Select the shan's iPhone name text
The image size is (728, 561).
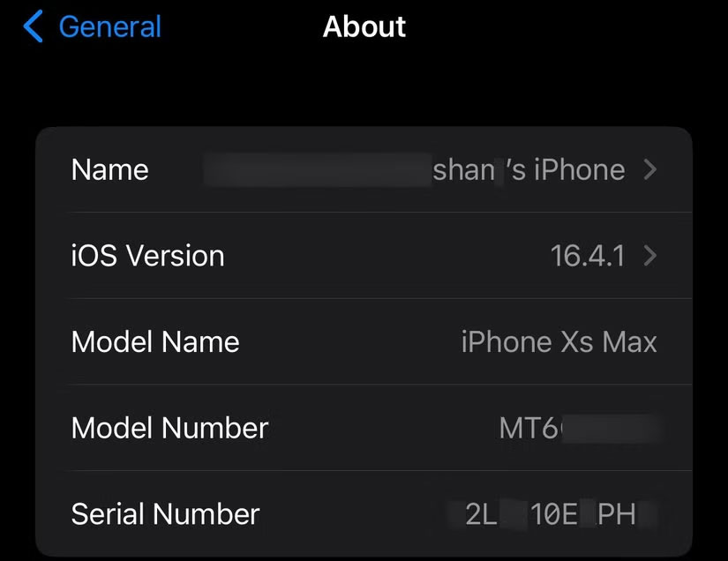(x=529, y=169)
